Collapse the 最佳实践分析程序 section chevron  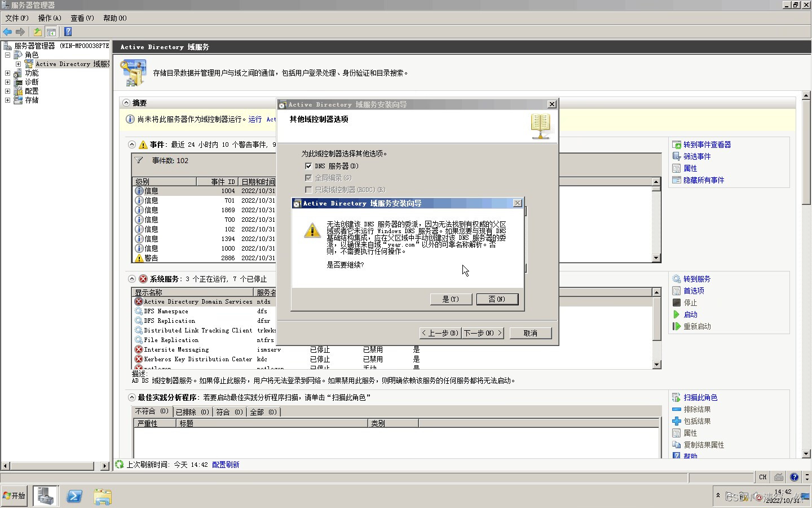(x=132, y=397)
